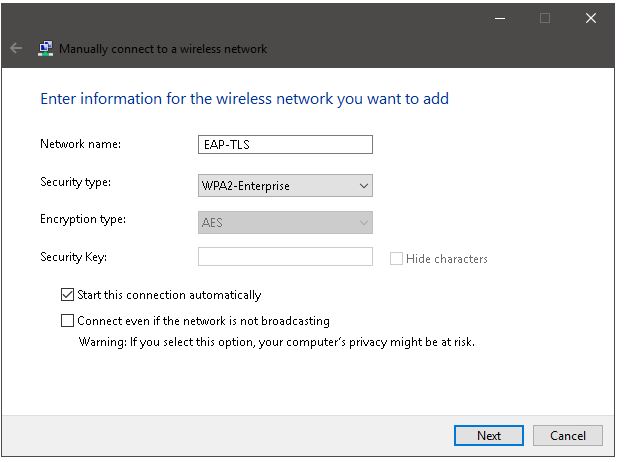624x462 pixels.
Task: Minimize the wizard window
Action: 498,17
